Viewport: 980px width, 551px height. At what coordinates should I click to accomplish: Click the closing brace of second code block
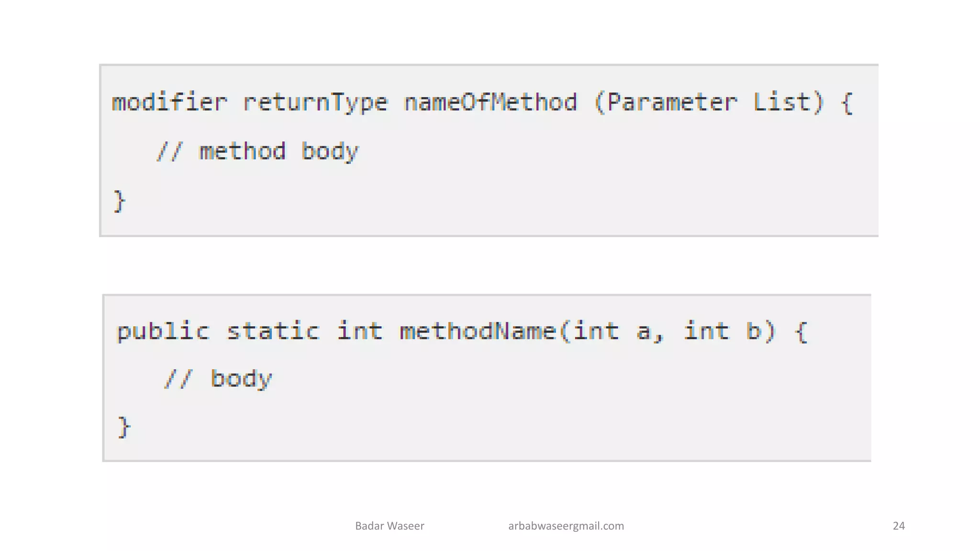(x=124, y=427)
